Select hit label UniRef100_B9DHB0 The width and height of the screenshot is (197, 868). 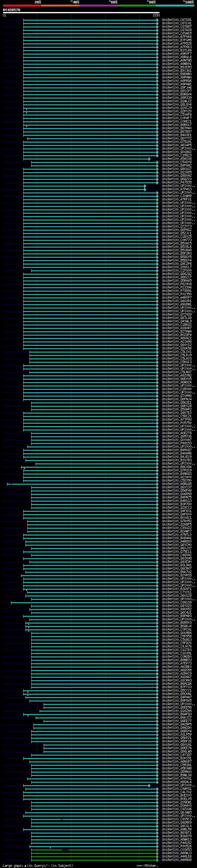click(177, 74)
